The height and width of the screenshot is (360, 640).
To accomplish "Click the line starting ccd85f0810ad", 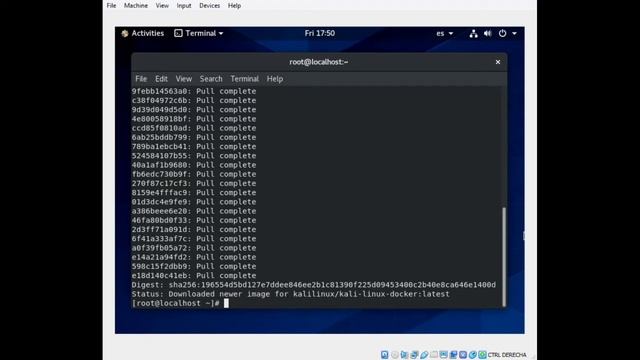I will (x=194, y=128).
